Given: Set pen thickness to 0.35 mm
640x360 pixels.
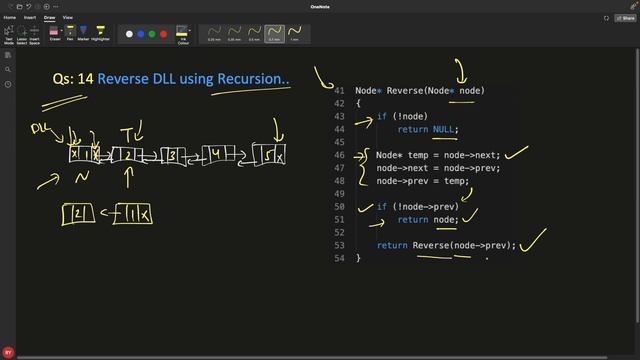Looking at the screenshot, I should (234, 33).
